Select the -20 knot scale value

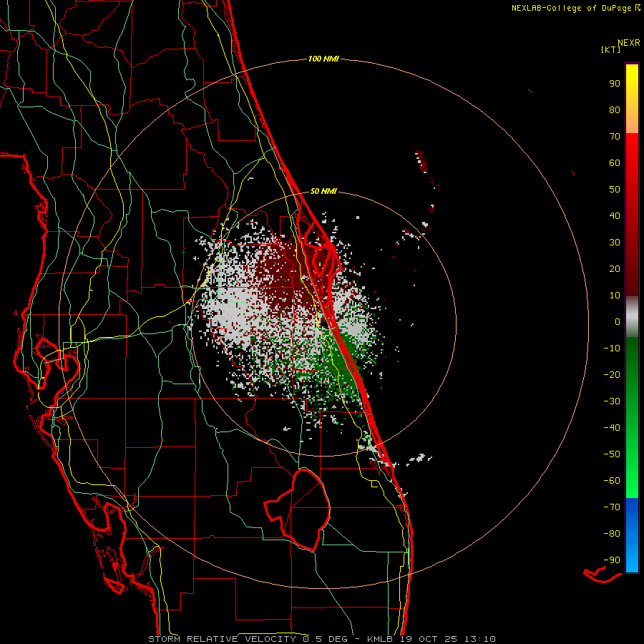click(612, 375)
